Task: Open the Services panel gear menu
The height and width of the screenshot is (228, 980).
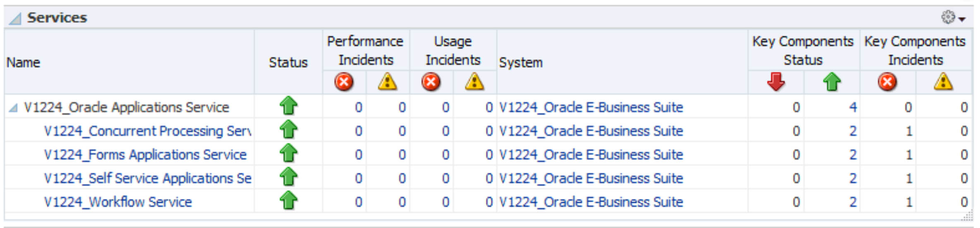Action: (953, 18)
